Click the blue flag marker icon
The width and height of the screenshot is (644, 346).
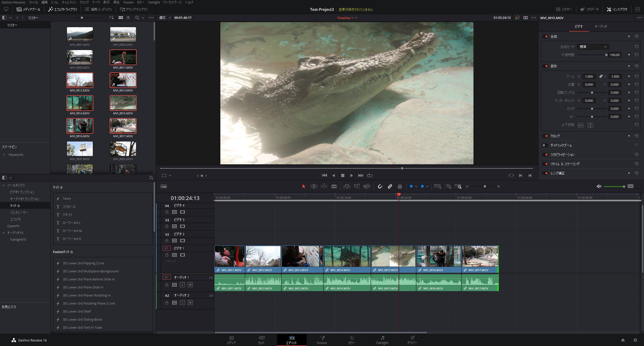point(411,186)
